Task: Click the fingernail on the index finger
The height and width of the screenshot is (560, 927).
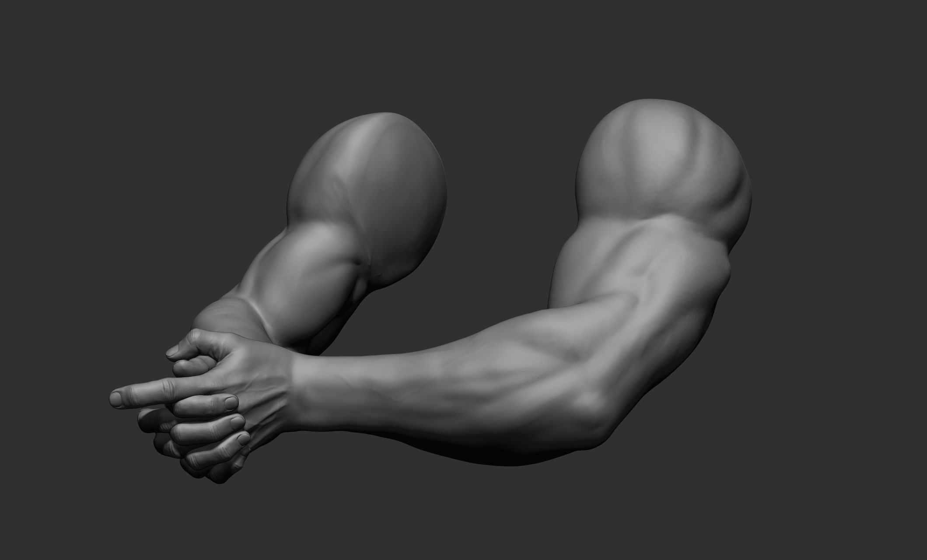Action: tap(118, 398)
